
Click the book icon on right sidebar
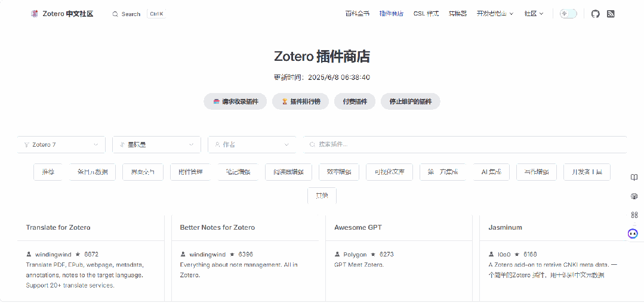pyautogui.click(x=634, y=177)
